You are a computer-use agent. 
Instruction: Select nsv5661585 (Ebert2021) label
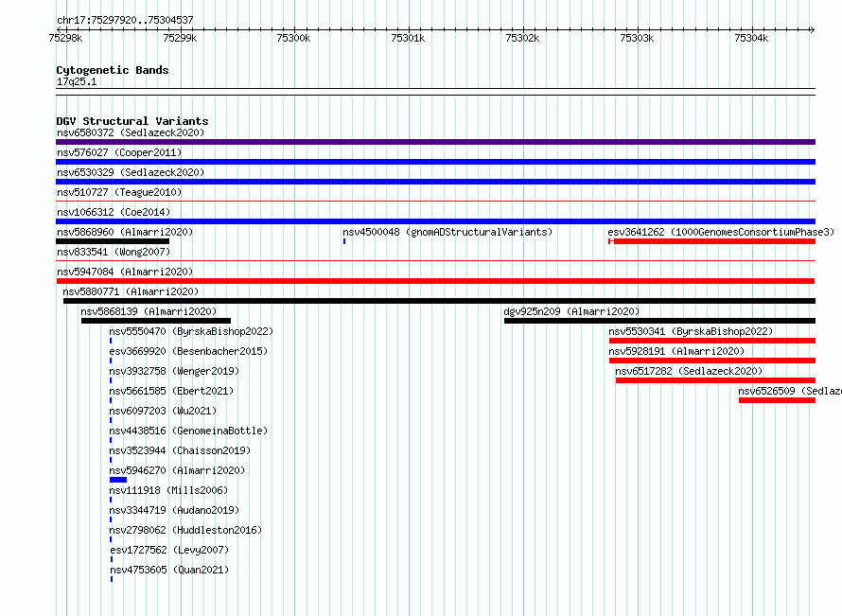click(x=171, y=391)
